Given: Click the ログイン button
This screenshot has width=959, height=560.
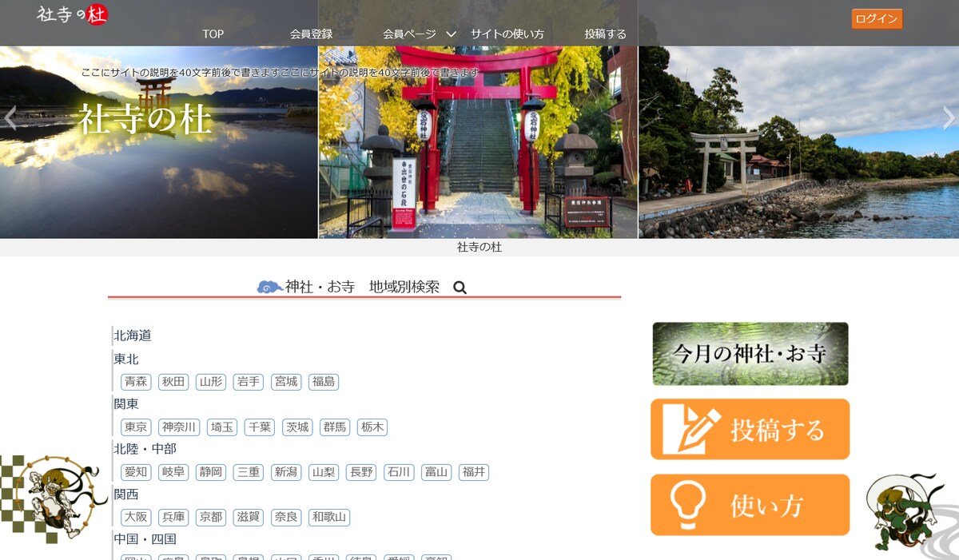Looking at the screenshot, I should (x=877, y=19).
